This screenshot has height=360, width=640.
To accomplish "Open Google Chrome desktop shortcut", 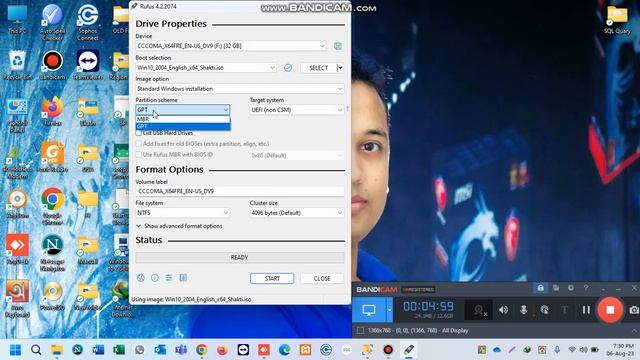I will click(x=52, y=206).
